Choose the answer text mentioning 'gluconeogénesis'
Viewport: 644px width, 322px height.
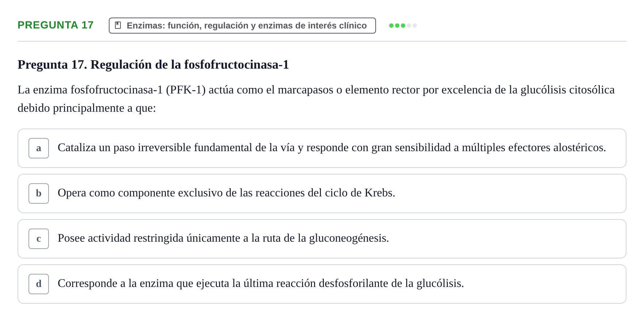pos(223,238)
